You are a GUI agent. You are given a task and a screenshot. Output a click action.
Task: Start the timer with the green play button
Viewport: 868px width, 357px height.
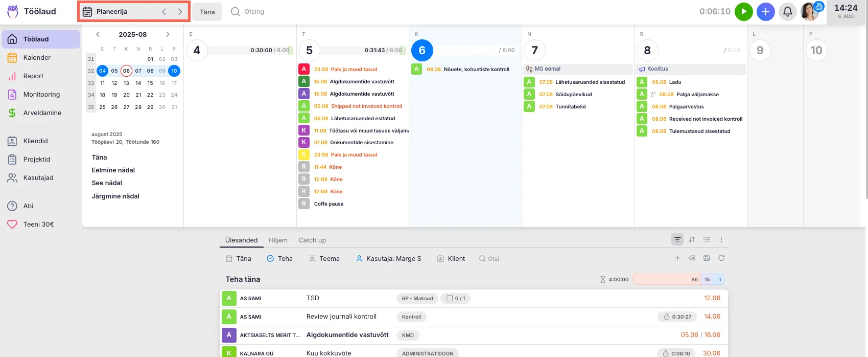point(743,12)
